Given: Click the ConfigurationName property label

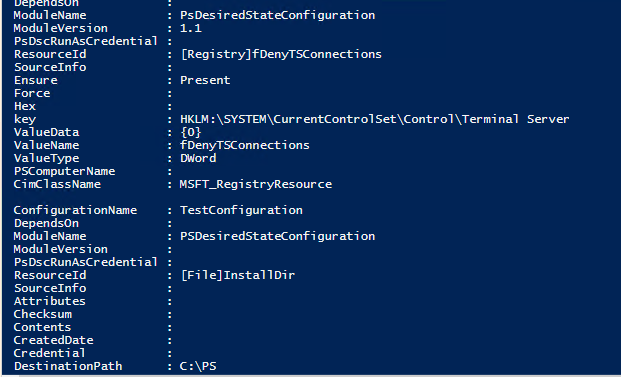Looking at the screenshot, I should tap(75, 210).
